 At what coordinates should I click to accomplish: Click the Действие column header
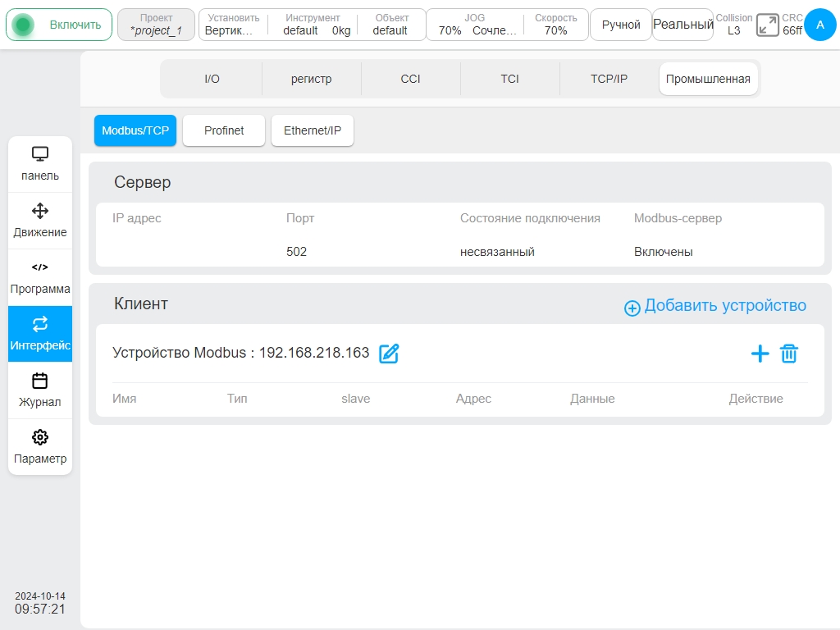[x=756, y=399]
